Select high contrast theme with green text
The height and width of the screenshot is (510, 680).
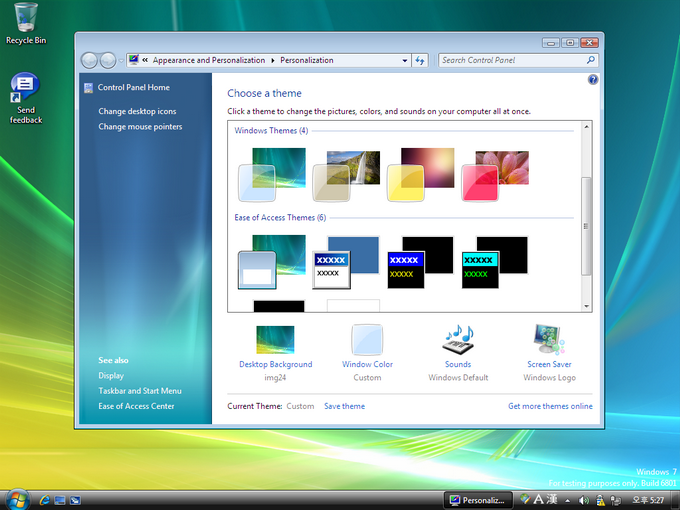point(495,262)
